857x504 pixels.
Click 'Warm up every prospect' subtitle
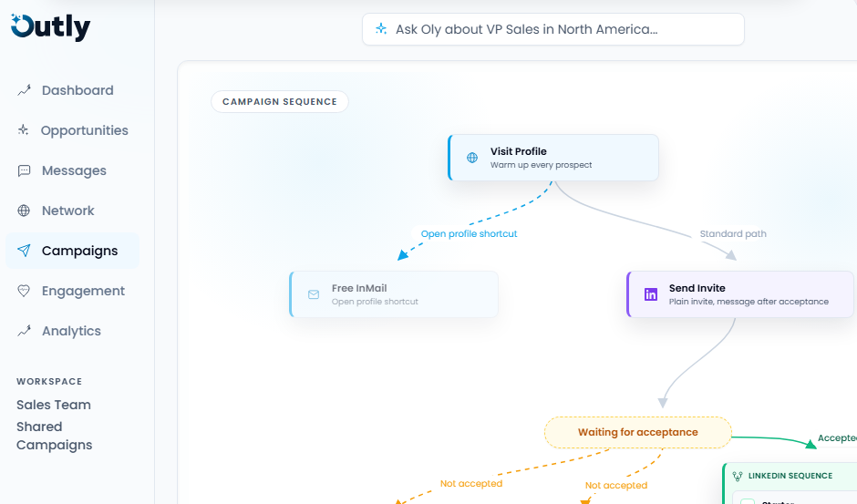pyautogui.click(x=541, y=165)
